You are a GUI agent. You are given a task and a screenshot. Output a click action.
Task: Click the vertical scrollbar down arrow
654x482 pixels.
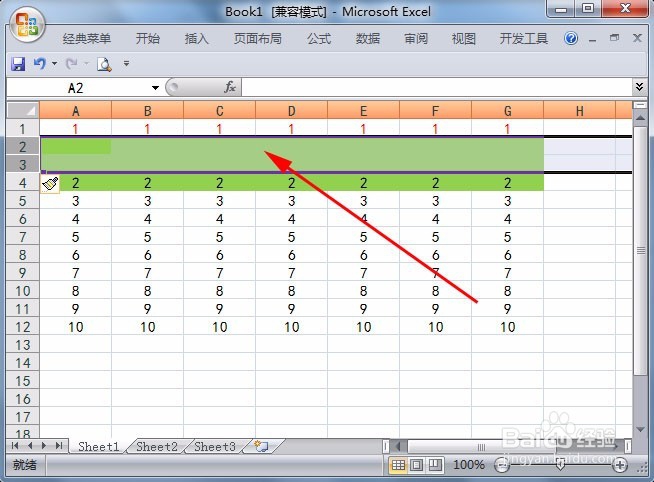pyautogui.click(x=640, y=429)
